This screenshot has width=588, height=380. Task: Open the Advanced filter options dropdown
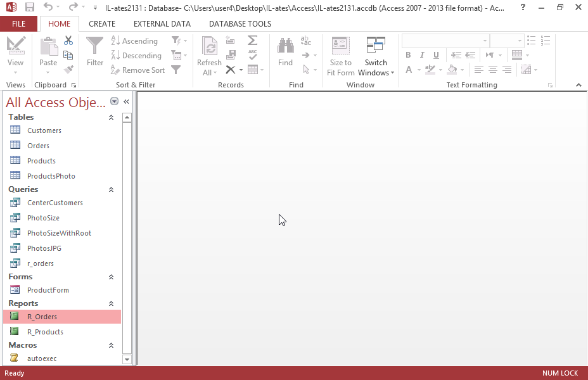point(185,56)
